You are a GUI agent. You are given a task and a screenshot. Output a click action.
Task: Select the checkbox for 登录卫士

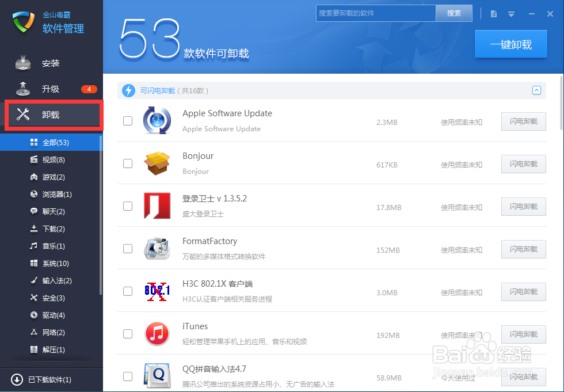(x=127, y=206)
